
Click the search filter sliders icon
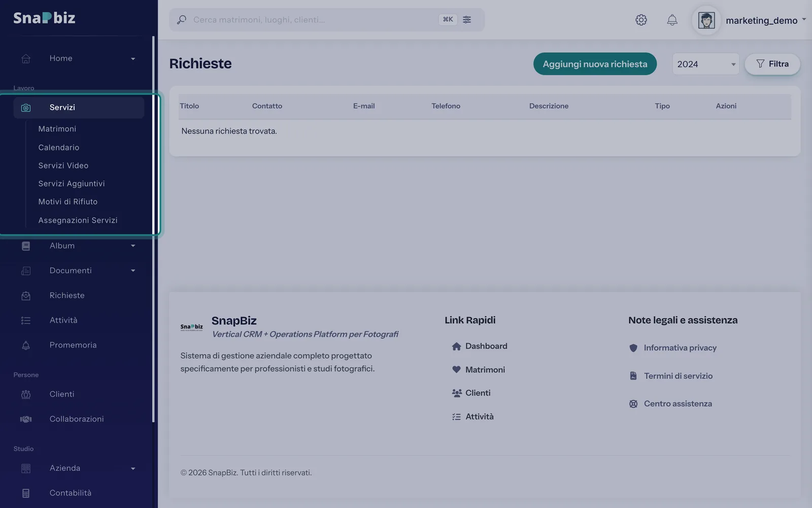coord(467,20)
